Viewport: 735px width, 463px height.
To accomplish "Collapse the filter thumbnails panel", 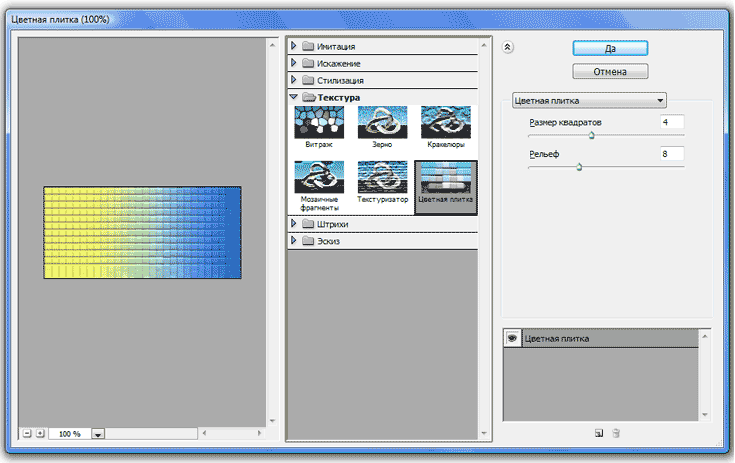I will [x=507, y=46].
